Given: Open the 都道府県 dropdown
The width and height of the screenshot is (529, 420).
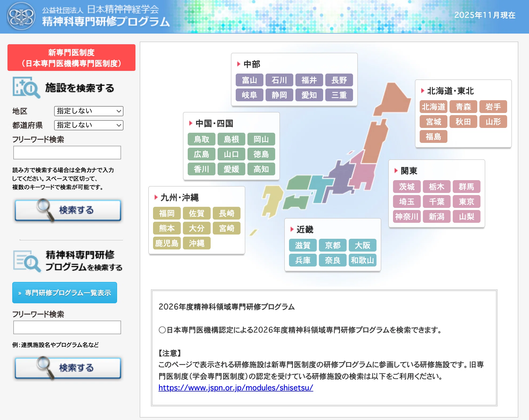Looking at the screenshot, I should tap(89, 125).
